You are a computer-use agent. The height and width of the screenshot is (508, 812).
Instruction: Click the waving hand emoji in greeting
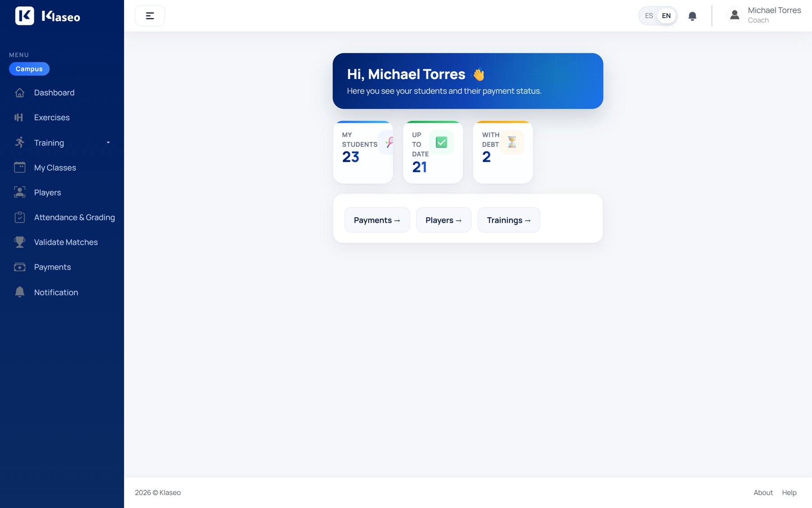479,74
